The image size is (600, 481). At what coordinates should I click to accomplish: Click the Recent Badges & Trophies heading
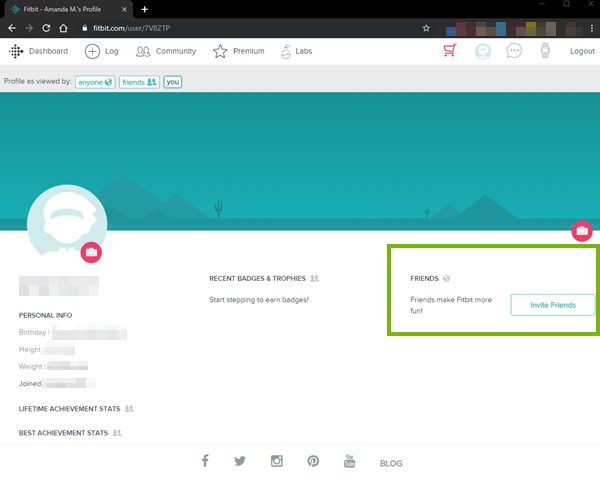(x=258, y=278)
